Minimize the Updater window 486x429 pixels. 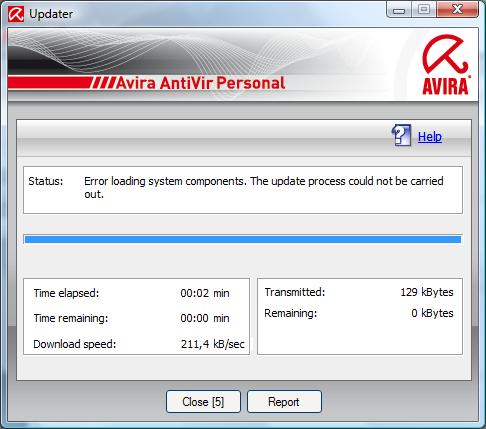(399, 10)
